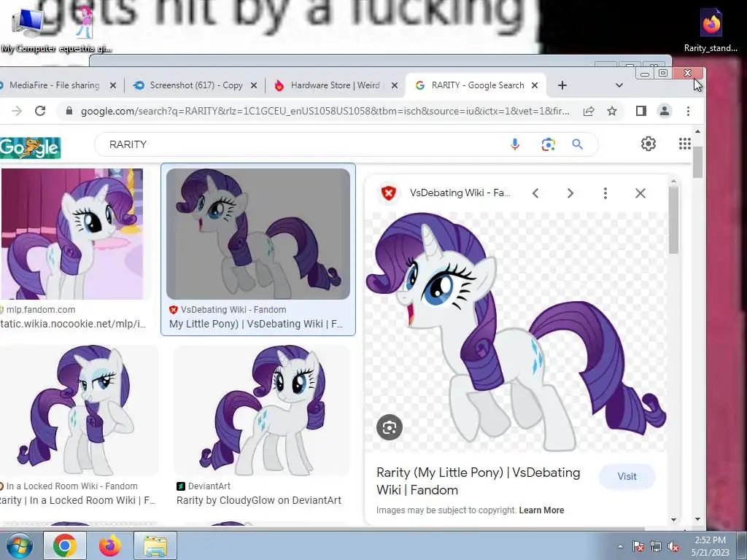The height and width of the screenshot is (560, 747).
Task: Click the blue magnifier search icon
Action: point(578,144)
